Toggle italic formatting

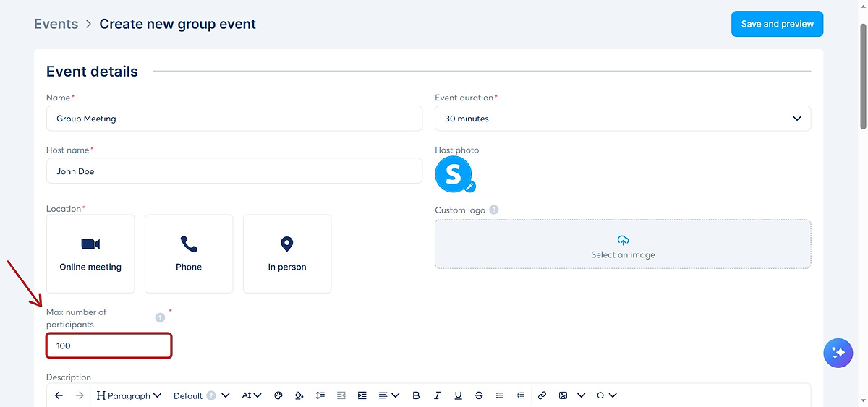tap(437, 395)
